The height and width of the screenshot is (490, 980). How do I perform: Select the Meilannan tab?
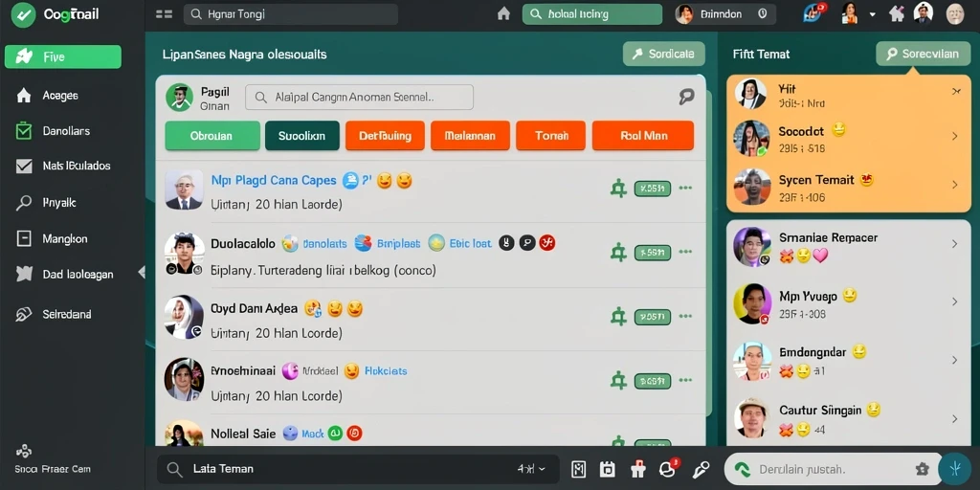470,136
